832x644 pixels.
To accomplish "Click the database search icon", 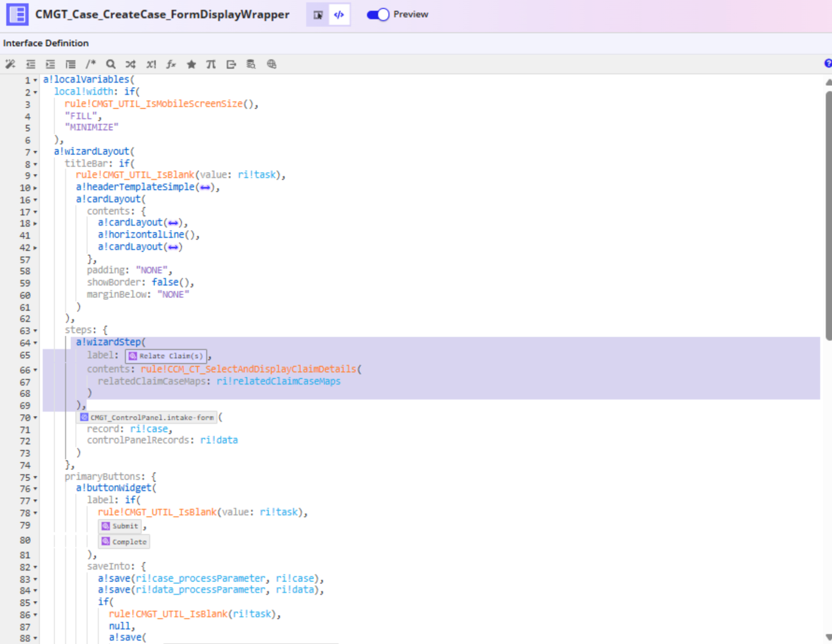I will [x=251, y=64].
